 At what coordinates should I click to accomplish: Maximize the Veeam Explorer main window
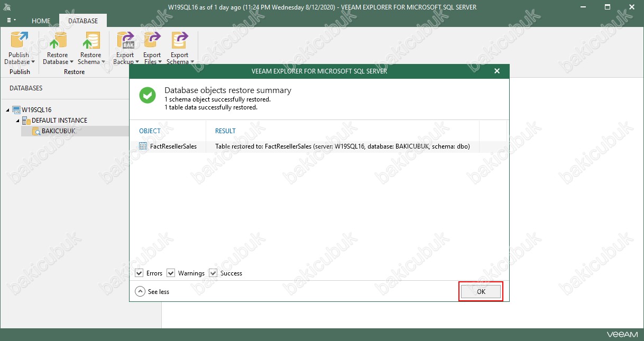click(608, 7)
